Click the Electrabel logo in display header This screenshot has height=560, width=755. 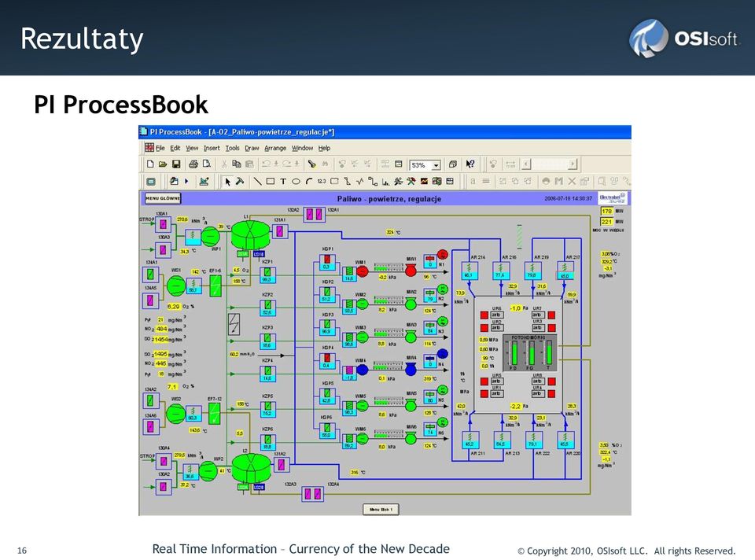[x=613, y=198]
